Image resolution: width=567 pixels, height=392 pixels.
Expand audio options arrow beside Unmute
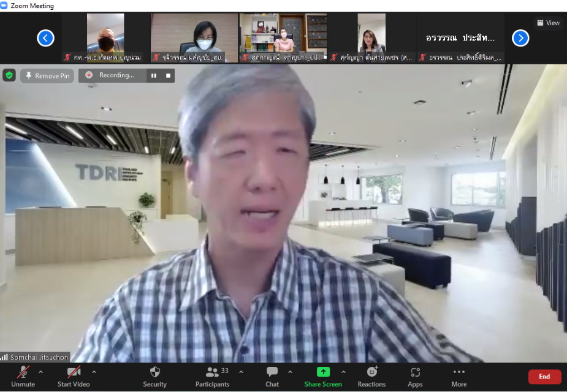coord(40,372)
